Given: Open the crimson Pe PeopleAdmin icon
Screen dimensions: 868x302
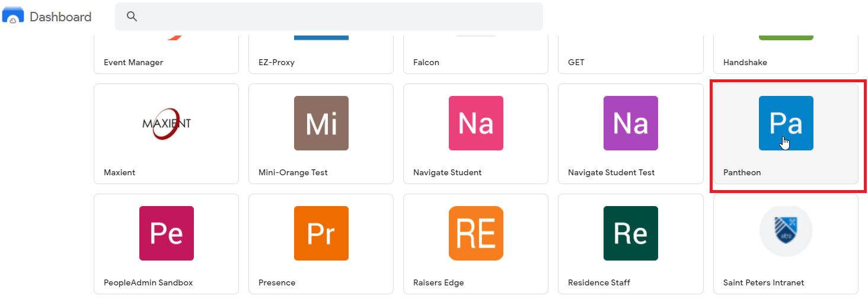Looking at the screenshot, I should (x=167, y=233).
